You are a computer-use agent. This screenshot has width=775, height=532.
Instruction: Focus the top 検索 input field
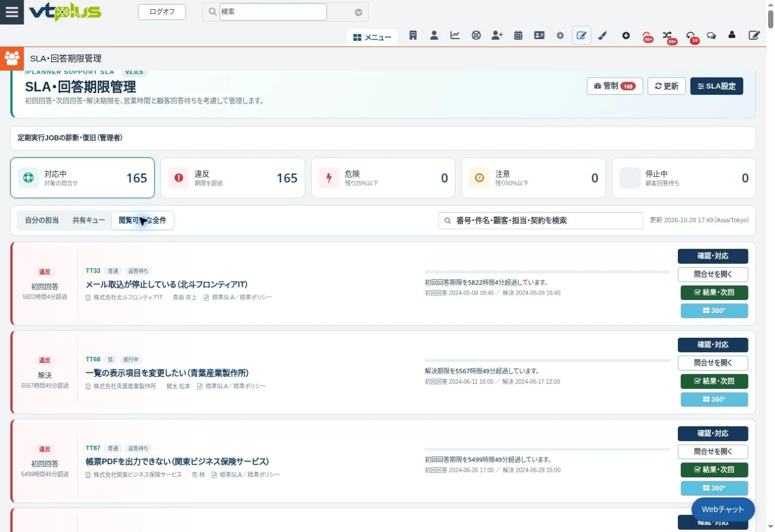pos(273,11)
